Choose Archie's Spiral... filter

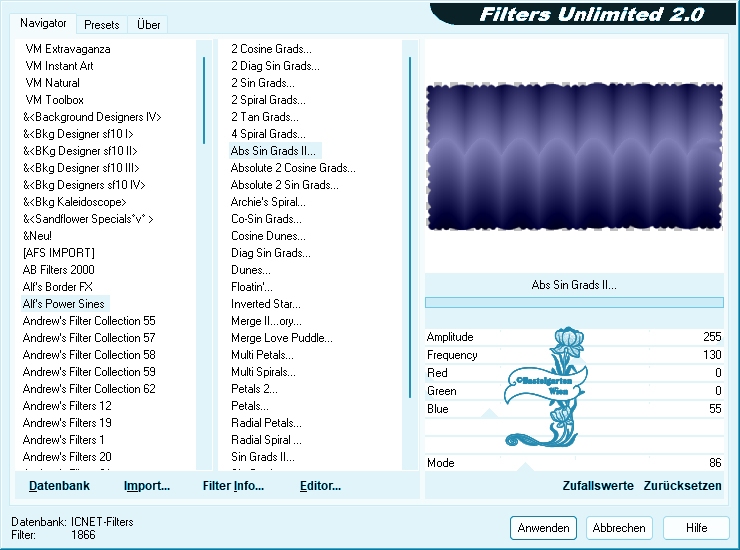point(268,202)
